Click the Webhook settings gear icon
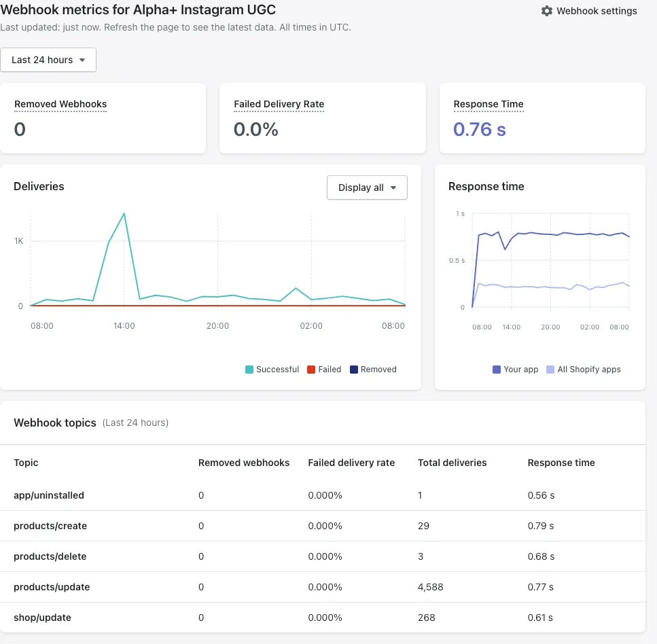The width and height of the screenshot is (657, 644). 546,11
